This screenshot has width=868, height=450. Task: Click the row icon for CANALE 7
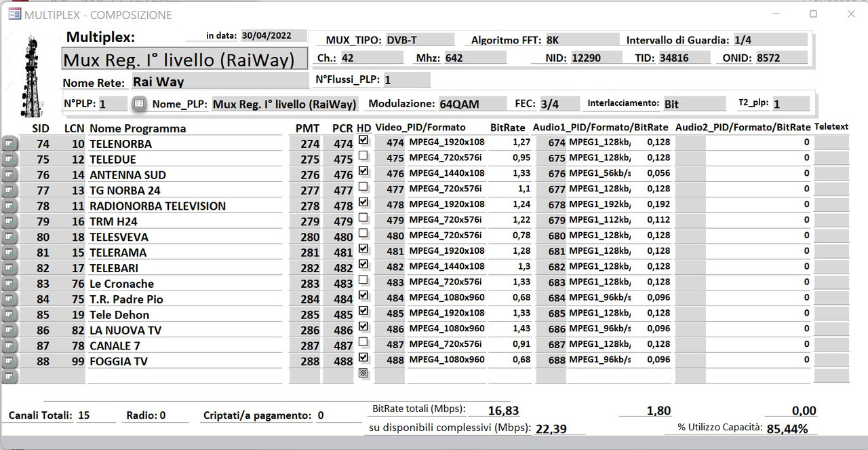9,346
